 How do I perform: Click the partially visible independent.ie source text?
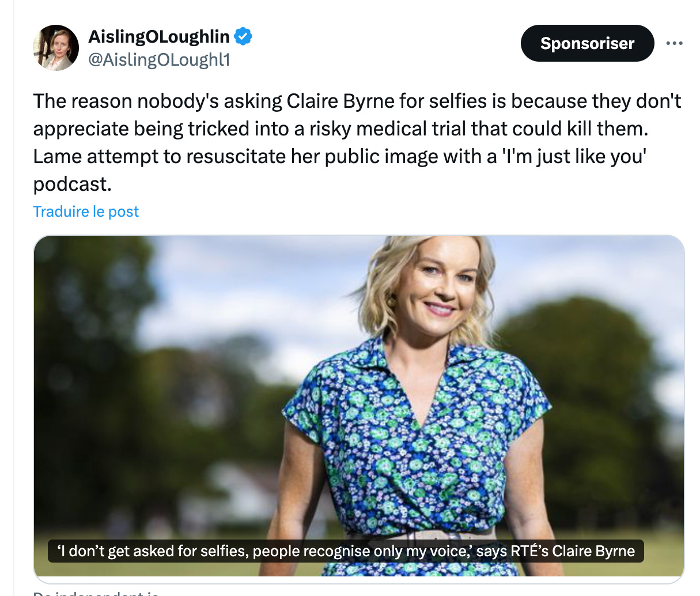coord(95,592)
